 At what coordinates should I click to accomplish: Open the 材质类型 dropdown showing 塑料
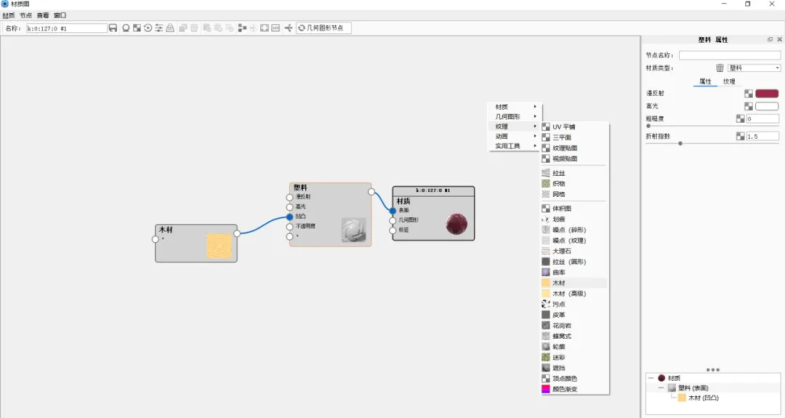click(753, 68)
